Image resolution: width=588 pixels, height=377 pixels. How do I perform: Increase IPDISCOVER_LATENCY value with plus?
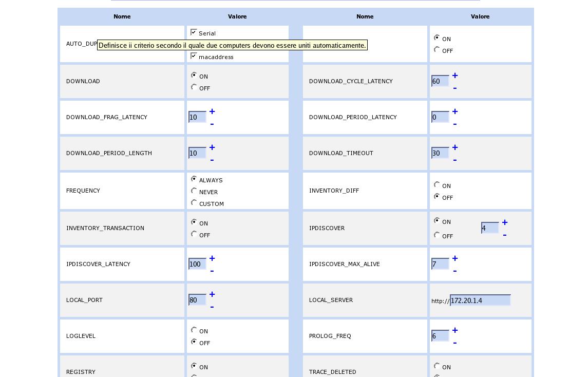(x=212, y=258)
